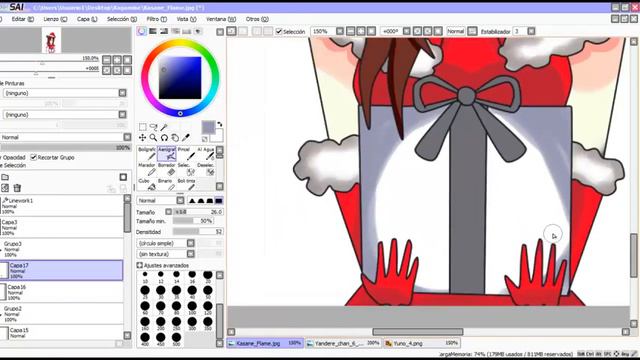Switch to the Yandere_chan_6 document tab
The height and width of the screenshot is (360, 640).
(x=344, y=343)
